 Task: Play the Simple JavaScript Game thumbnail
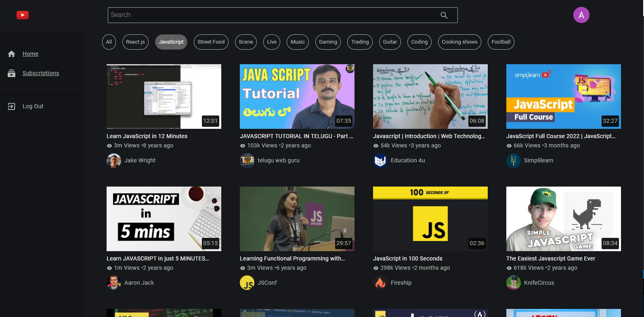point(564,219)
